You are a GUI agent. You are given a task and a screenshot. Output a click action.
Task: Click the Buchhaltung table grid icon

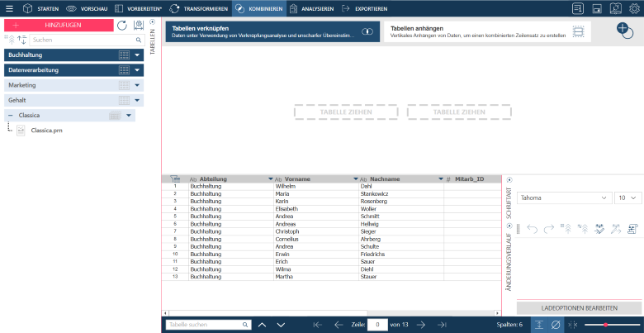124,55
